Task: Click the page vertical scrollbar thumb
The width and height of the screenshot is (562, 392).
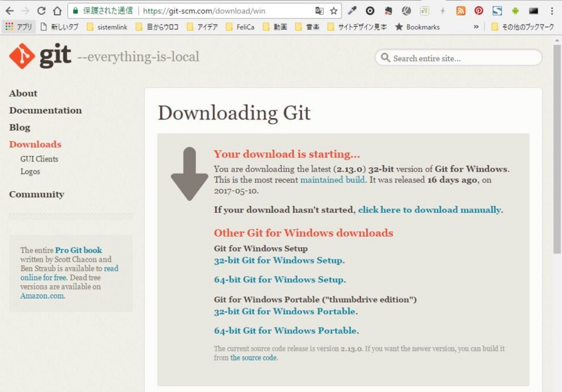Action: click(x=556, y=149)
